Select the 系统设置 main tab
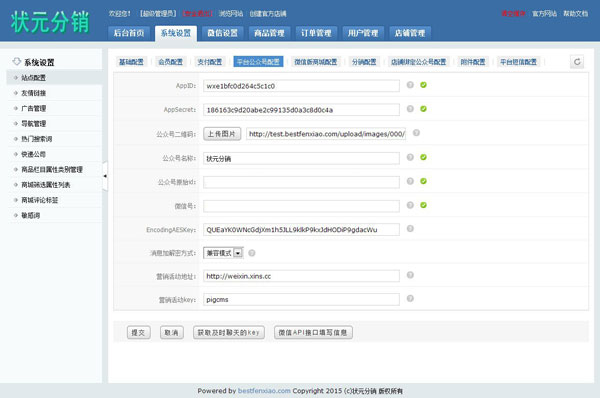 tap(176, 33)
